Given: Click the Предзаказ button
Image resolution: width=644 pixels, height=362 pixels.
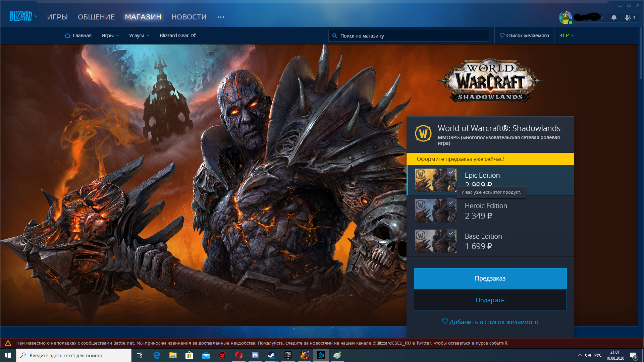Looking at the screenshot, I should click(x=490, y=278).
